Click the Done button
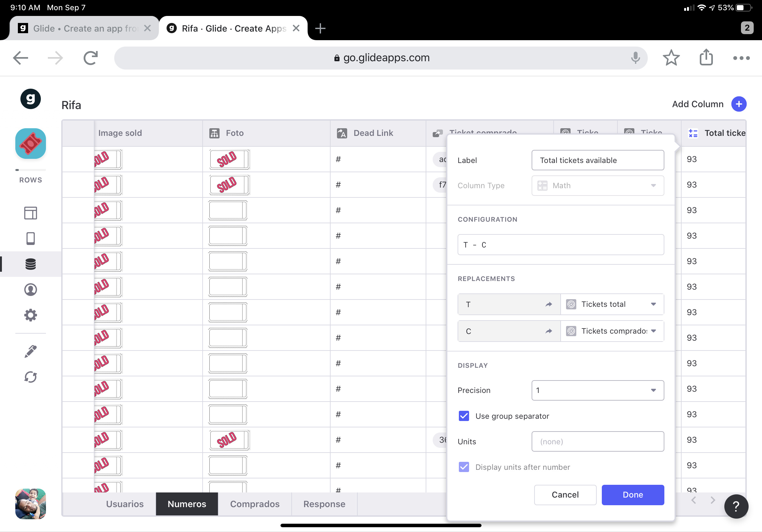The image size is (762, 532). pyautogui.click(x=632, y=494)
